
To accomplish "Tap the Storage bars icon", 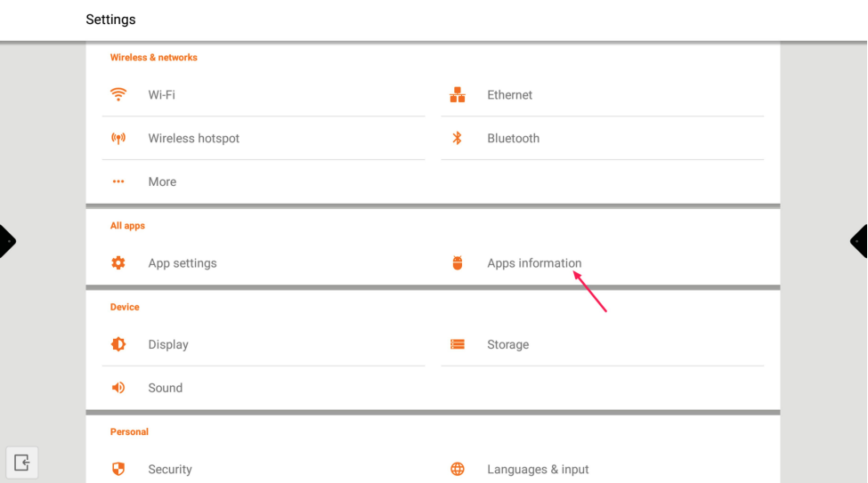I will (458, 344).
